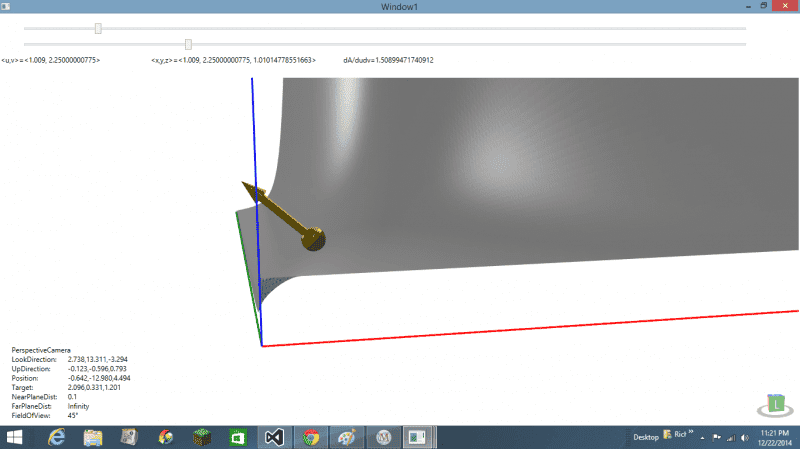
Task: Click the NearPlaneDist value 0.1
Action: click(72, 396)
